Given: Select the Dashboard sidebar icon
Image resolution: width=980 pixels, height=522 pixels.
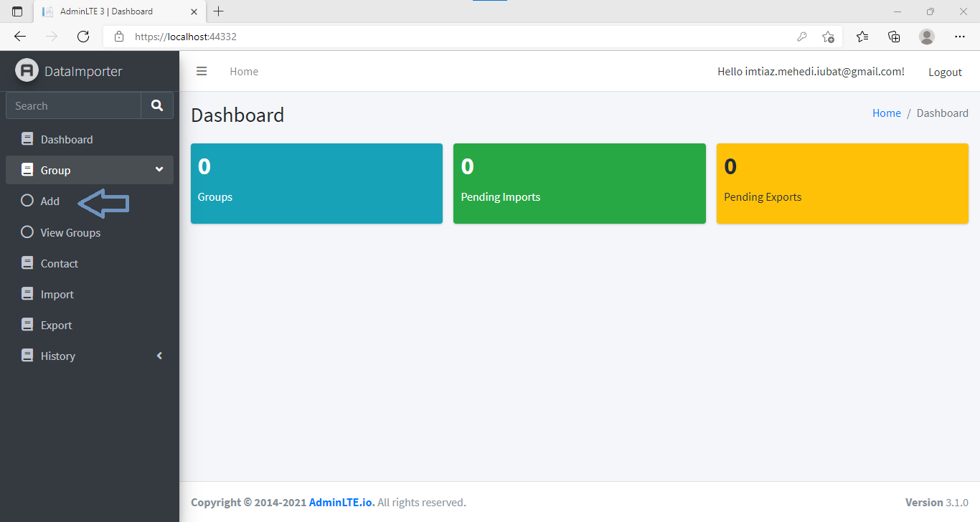Looking at the screenshot, I should 27,138.
